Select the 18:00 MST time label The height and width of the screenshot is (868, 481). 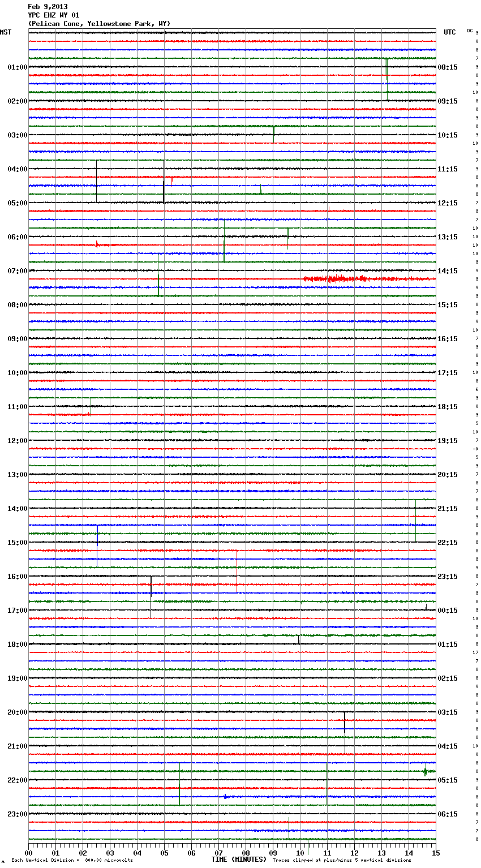click(x=18, y=644)
